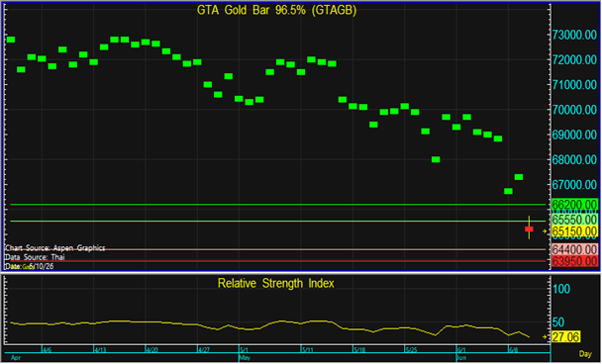Click the 5/25 date axis label
The height and width of the screenshot is (364, 602).
pos(411,350)
